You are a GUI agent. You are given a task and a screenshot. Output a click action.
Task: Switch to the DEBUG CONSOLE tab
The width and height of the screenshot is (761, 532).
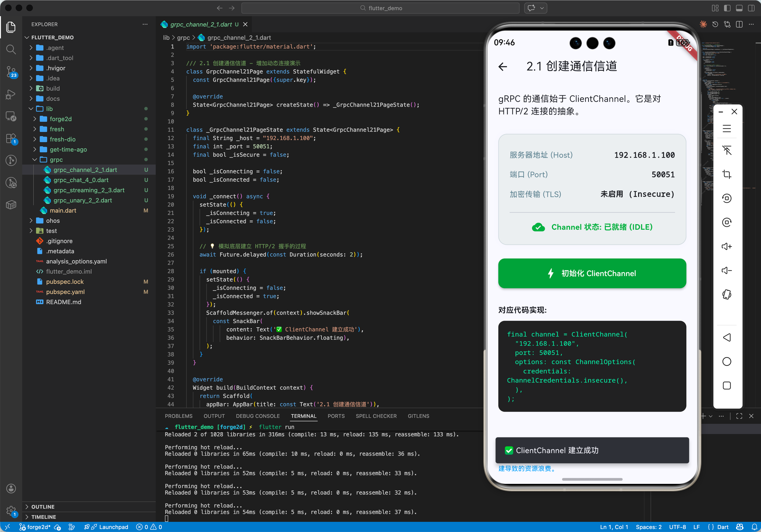[258, 416]
